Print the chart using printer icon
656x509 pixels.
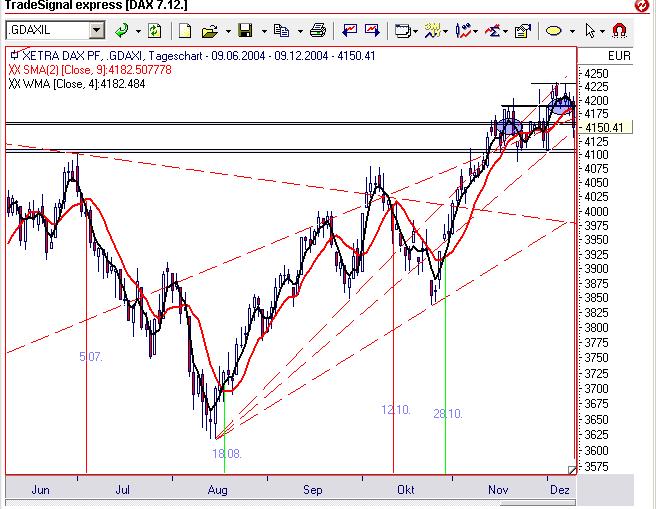tap(318, 31)
